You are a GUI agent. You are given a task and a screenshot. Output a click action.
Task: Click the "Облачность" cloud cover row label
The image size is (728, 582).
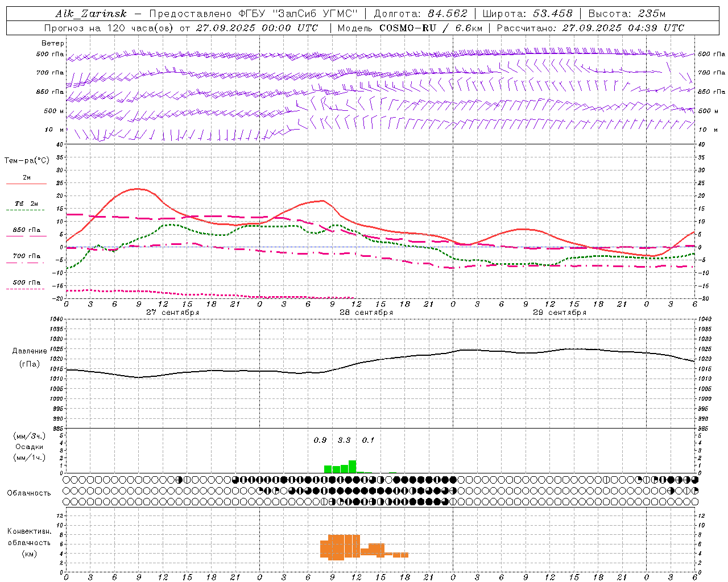(29, 493)
